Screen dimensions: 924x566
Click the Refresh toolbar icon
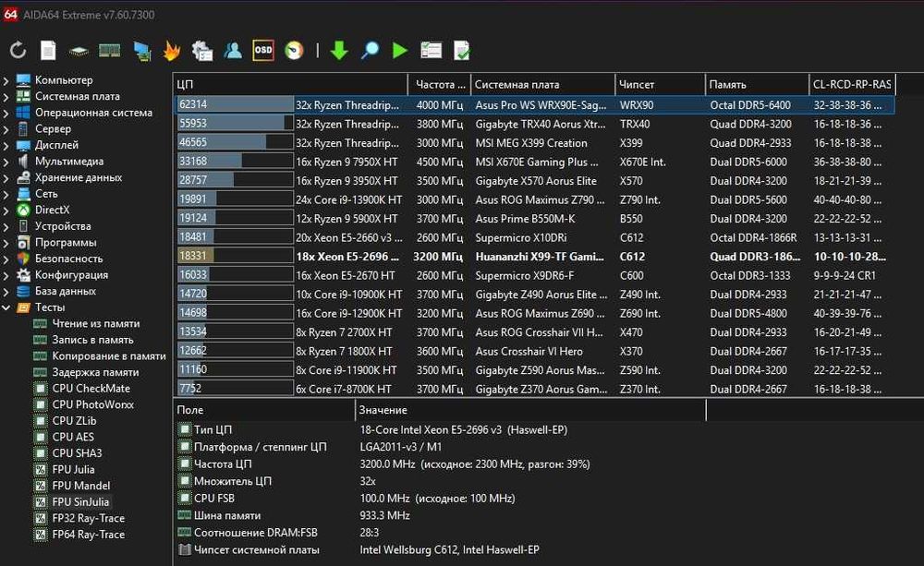click(18, 51)
